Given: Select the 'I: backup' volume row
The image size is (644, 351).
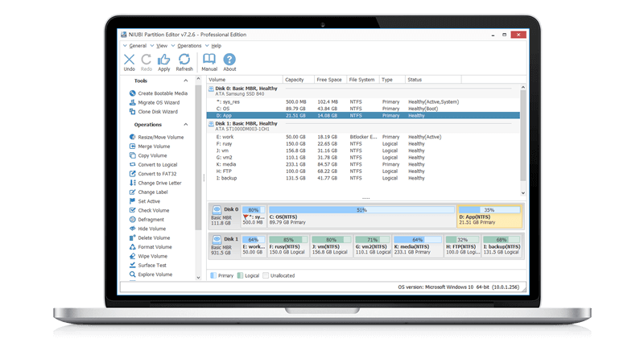Looking at the screenshot, I should pos(363,178).
